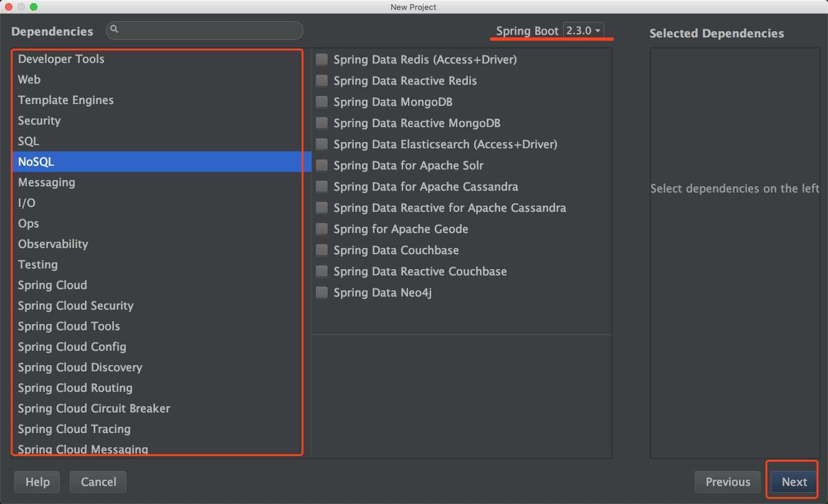This screenshot has width=828, height=504.
Task: Tick Spring for Apache Geode checkbox
Action: 321,229
